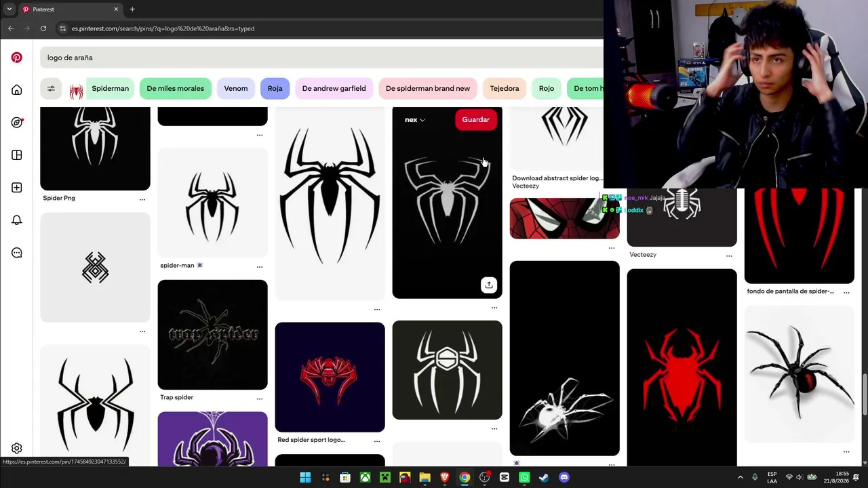Select the De spiderman brand new chip

(x=428, y=88)
